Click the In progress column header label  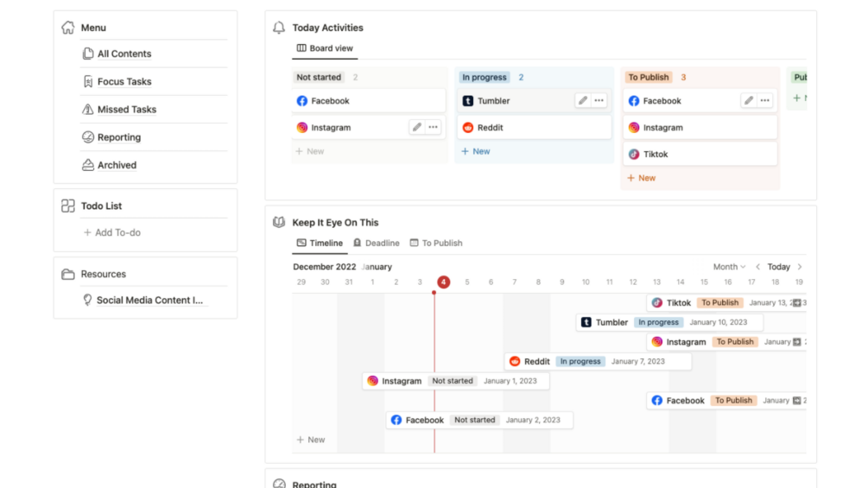click(485, 77)
